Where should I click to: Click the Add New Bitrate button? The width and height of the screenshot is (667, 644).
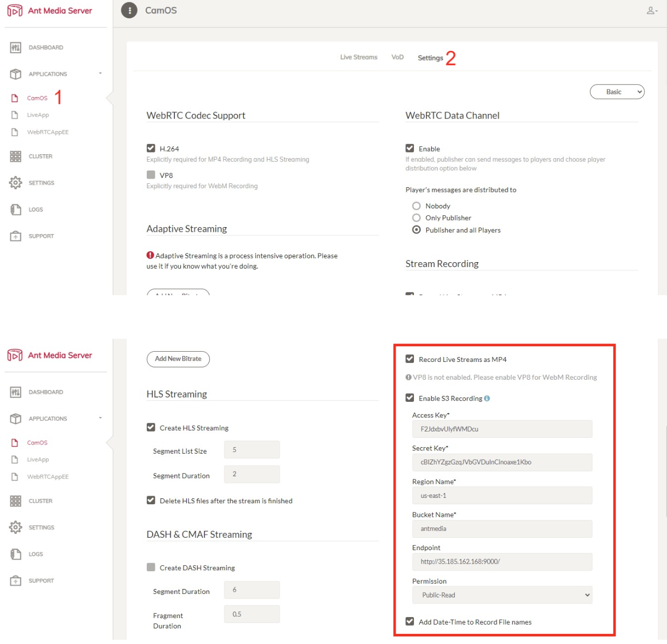coord(178,359)
